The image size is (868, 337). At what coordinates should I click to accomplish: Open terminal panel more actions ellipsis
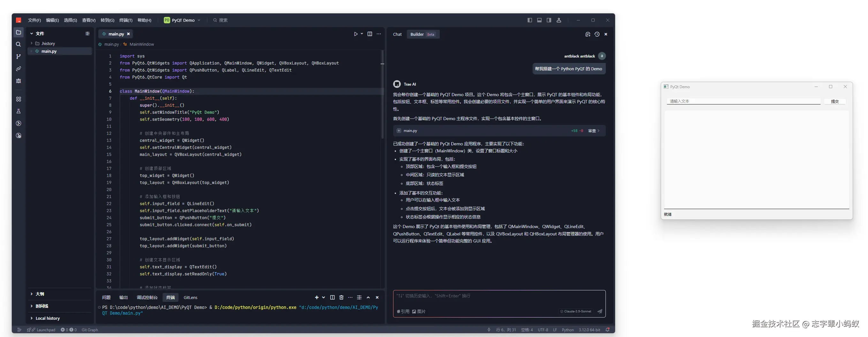click(350, 298)
